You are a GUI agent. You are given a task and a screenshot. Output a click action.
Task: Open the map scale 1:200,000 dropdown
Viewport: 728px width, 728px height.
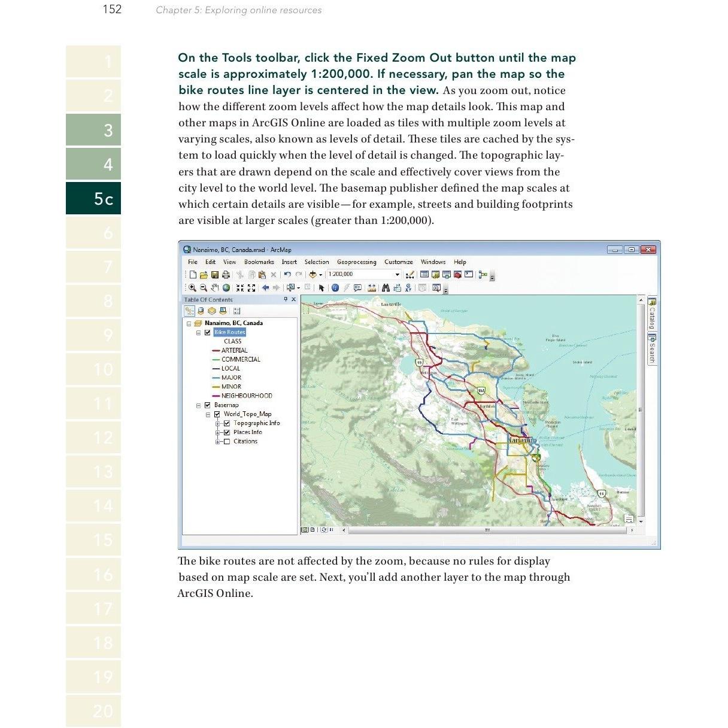(398, 275)
